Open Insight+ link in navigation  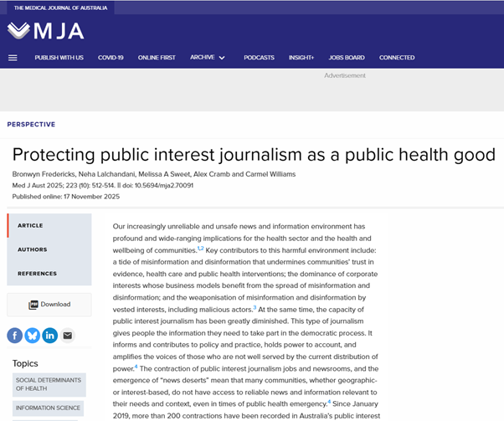(x=301, y=58)
